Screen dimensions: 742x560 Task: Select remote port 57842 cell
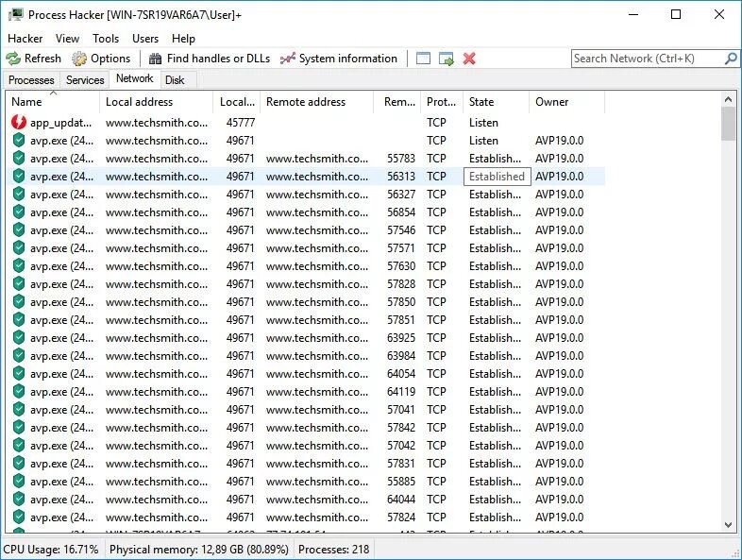[401, 428]
